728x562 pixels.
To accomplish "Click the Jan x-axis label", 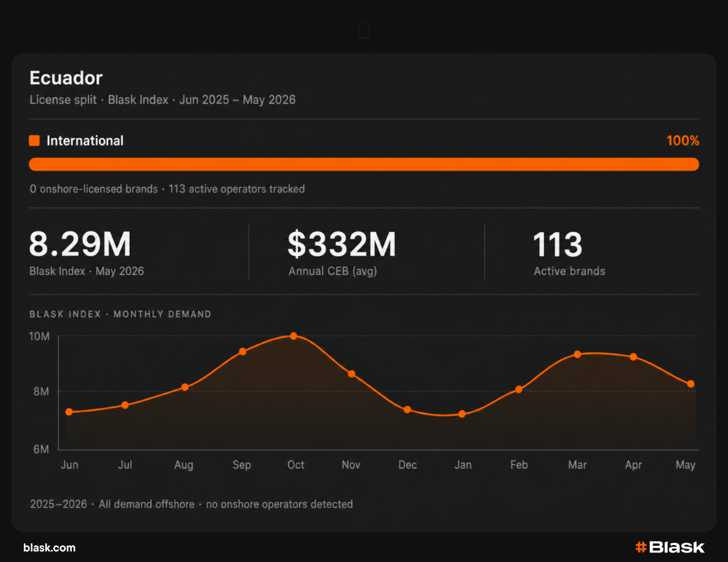I will click(463, 465).
